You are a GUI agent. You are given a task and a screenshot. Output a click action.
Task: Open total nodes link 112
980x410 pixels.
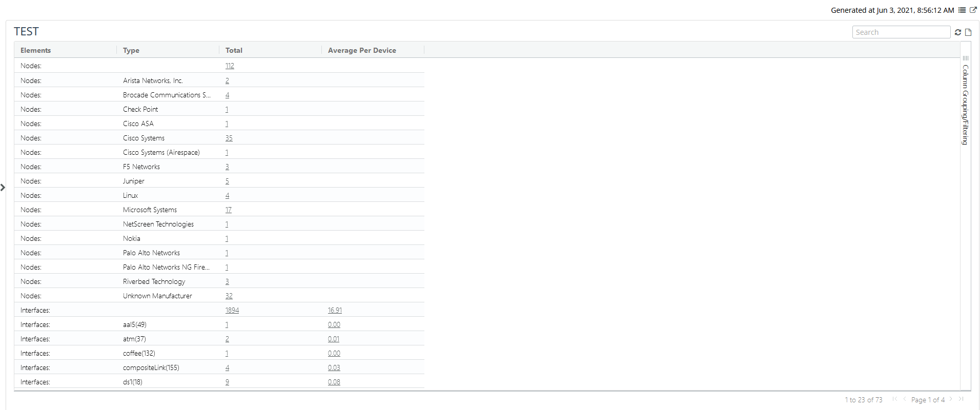pos(230,66)
